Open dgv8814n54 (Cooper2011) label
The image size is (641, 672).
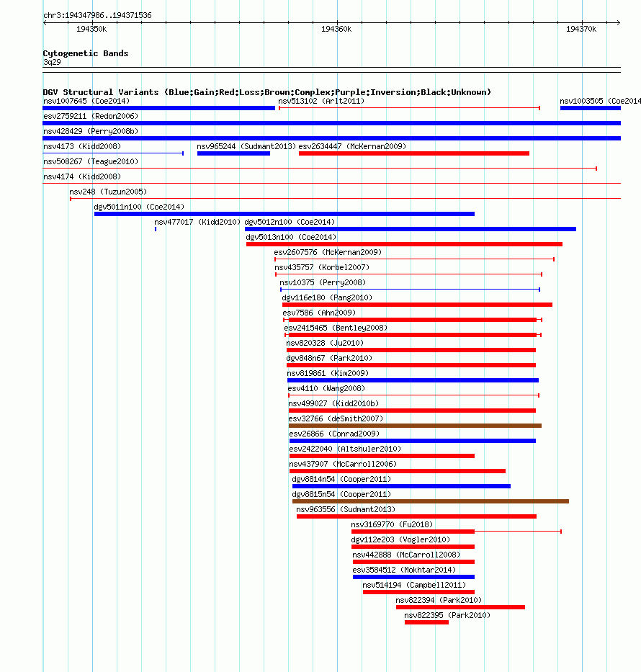pyautogui.click(x=341, y=480)
